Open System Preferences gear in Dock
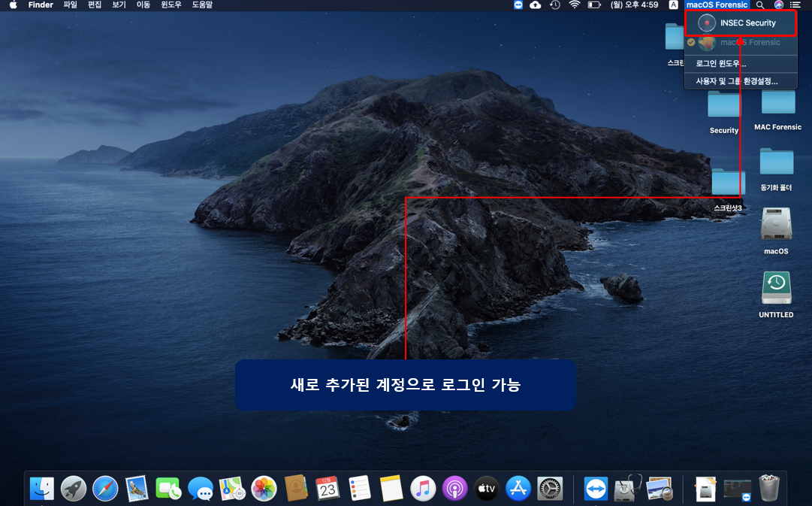812x506 pixels. [x=550, y=489]
